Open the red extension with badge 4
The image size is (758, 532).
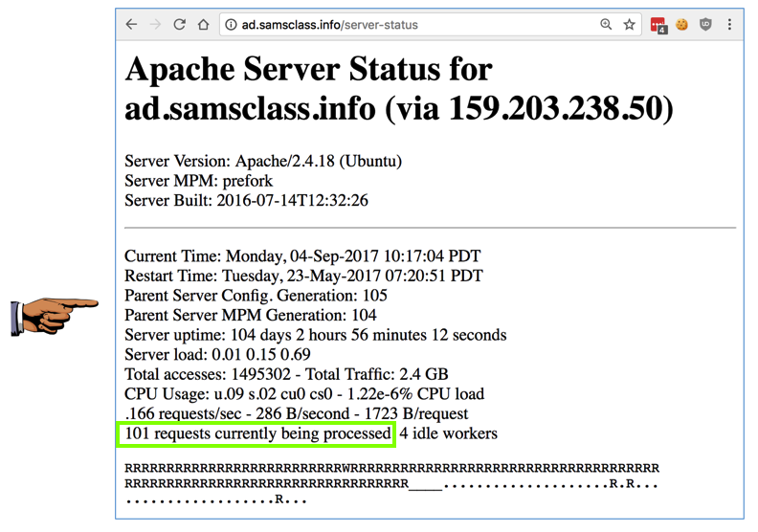pos(658,26)
